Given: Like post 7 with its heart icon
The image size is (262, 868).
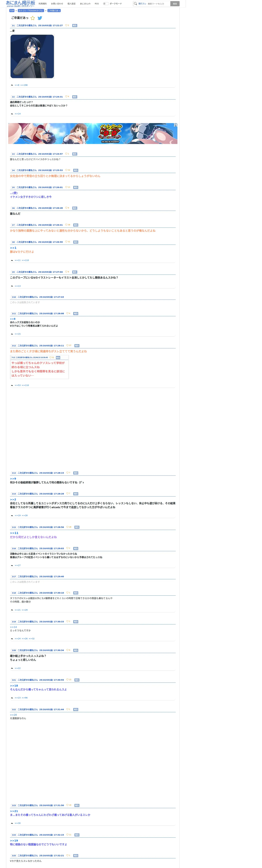Looking at the screenshot, I should [x=66, y=225].
